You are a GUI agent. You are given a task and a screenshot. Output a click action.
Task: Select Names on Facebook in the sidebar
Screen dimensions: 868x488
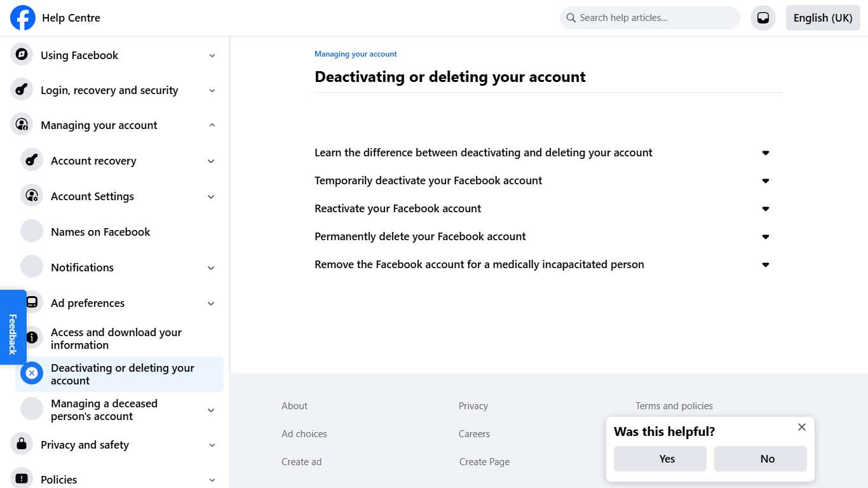pos(100,232)
